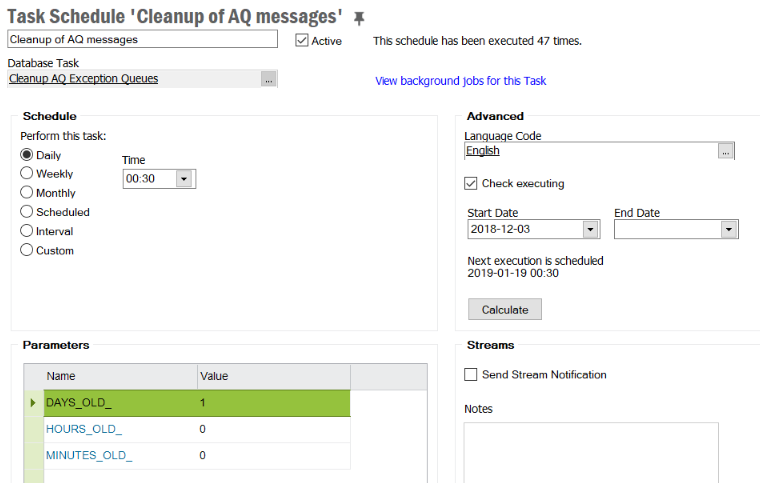760x483 pixels.
Task: Open the End Date dropdown
Action: (x=727, y=230)
